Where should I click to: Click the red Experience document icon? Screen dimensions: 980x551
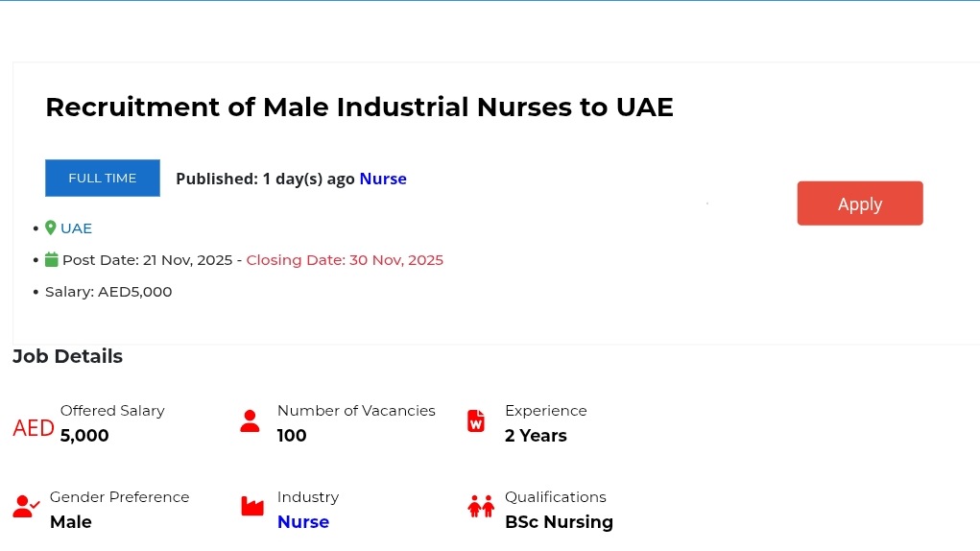[x=476, y=421]
